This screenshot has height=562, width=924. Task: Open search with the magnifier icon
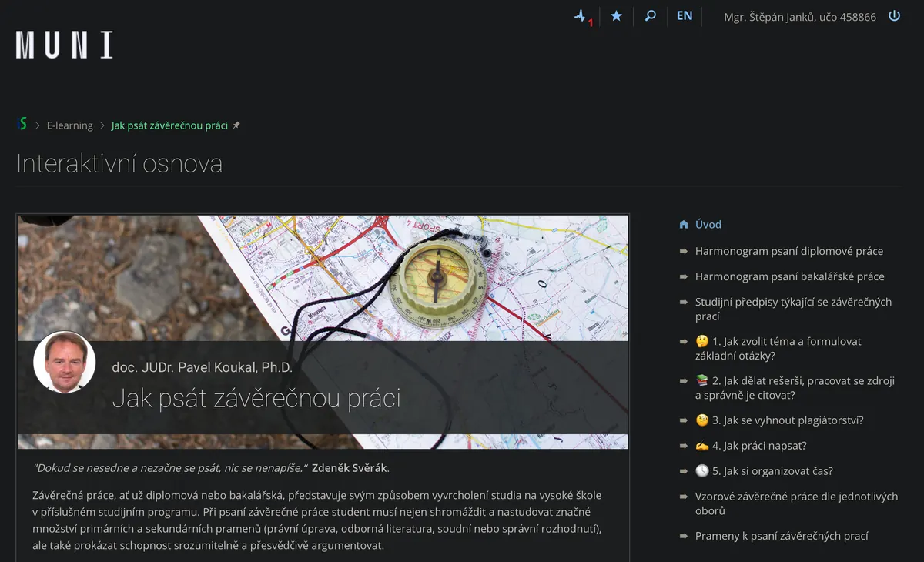click(x=651, y=16)
